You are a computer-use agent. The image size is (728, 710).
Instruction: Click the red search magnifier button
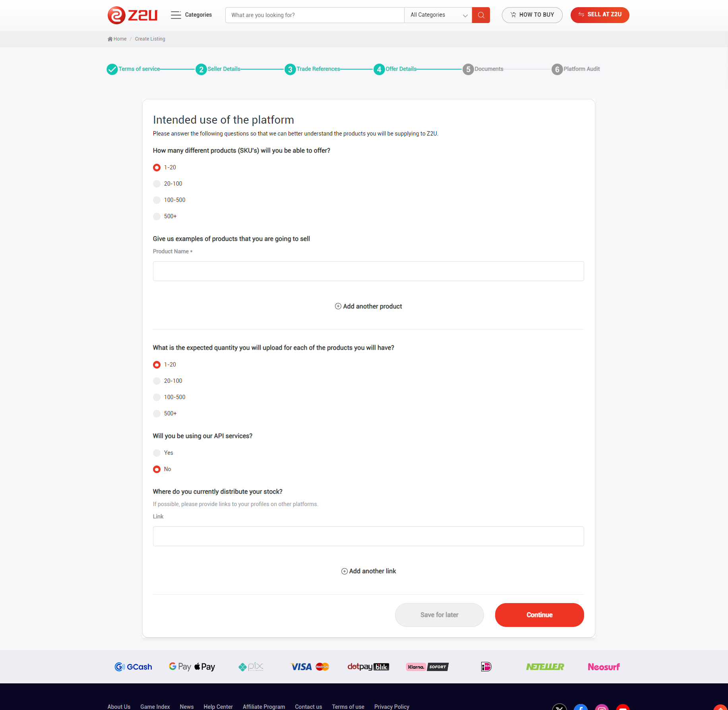(481, 15)
